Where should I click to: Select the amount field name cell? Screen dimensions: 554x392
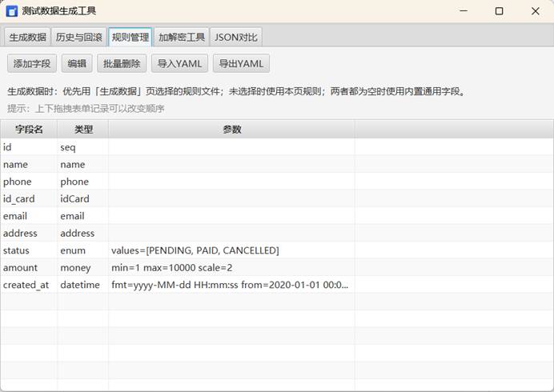29,268
